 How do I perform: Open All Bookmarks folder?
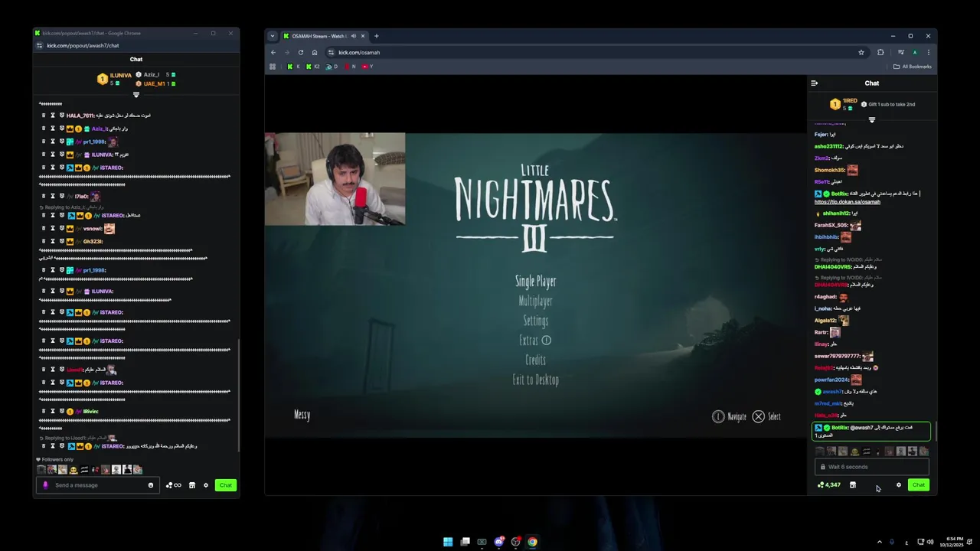(913, 67)
